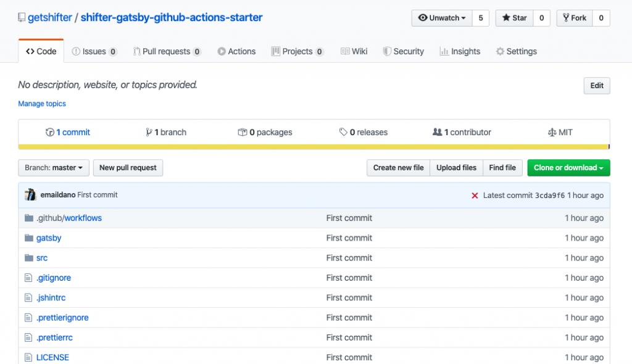Open the Security tab
Viewport: 632px width, 364px height.
click(x=404, y=52)
